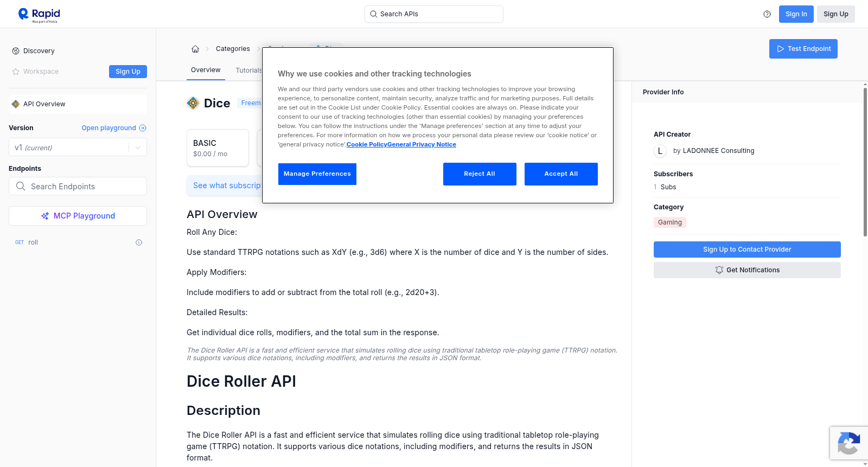
Task: Click the Gaming category tag
Action: [670, 222]
